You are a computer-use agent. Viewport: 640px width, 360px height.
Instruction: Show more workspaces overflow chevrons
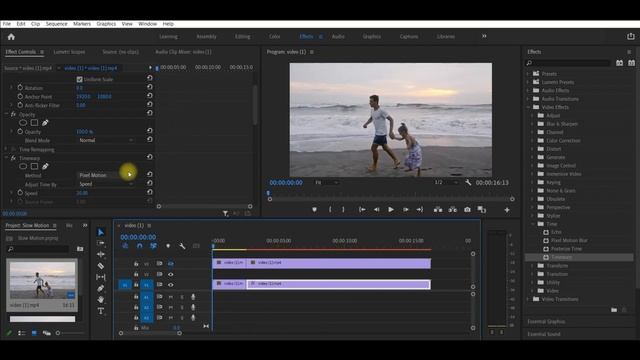(x=484, y=36)
